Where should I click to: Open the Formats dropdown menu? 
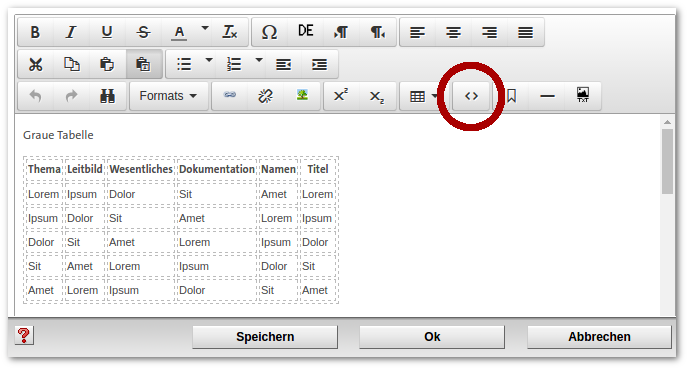168,96
